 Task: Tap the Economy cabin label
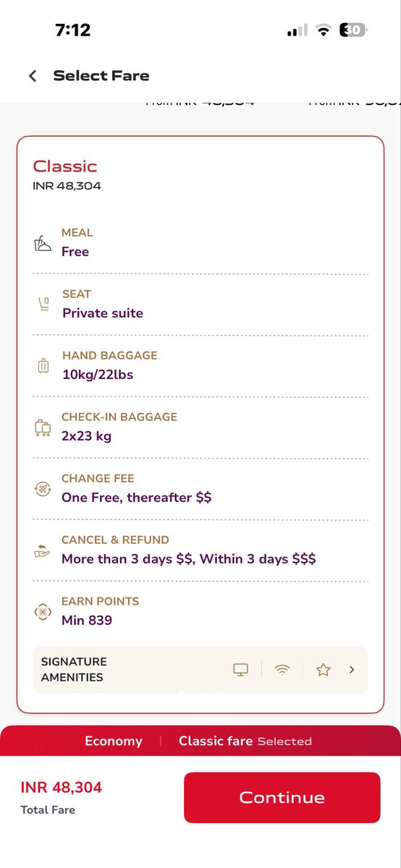point(114,741)
